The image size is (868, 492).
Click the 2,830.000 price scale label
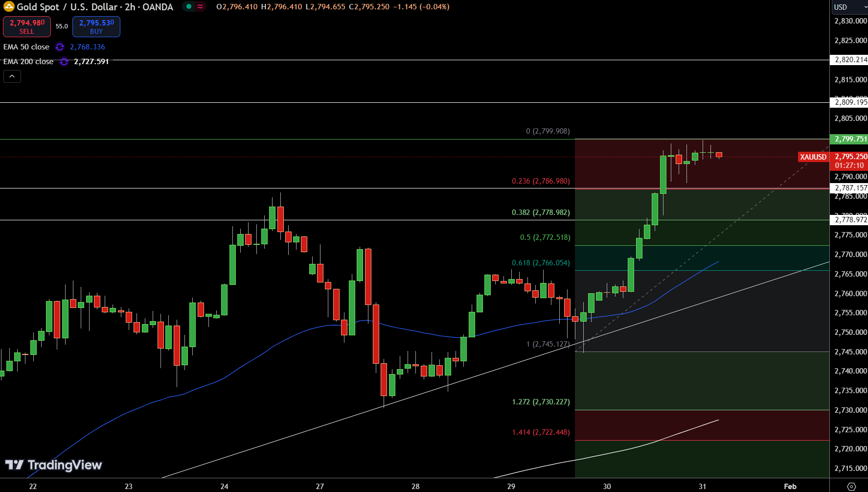tap(850, 21)
